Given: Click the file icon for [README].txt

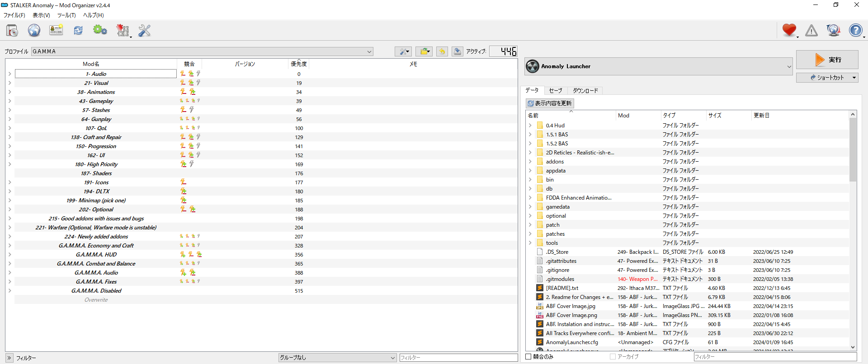Looking at the screenshot, I should (x=540, y=288).
